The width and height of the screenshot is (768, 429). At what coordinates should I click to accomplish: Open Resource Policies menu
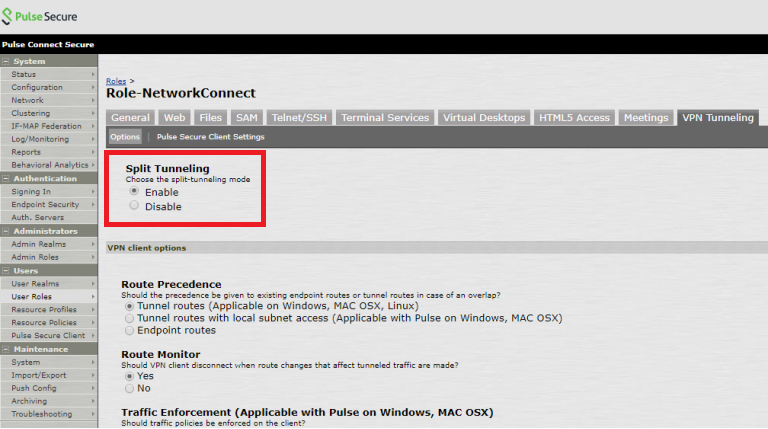[x=48, y=322]
